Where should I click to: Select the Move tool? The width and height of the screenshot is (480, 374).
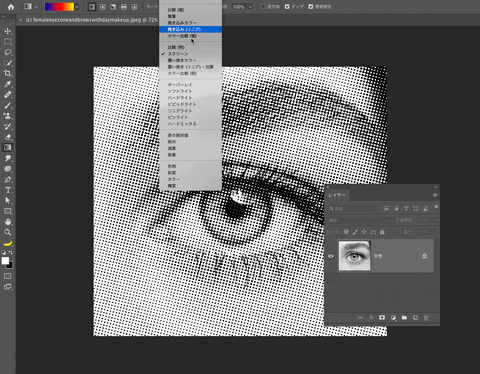[x=8, y=31]
